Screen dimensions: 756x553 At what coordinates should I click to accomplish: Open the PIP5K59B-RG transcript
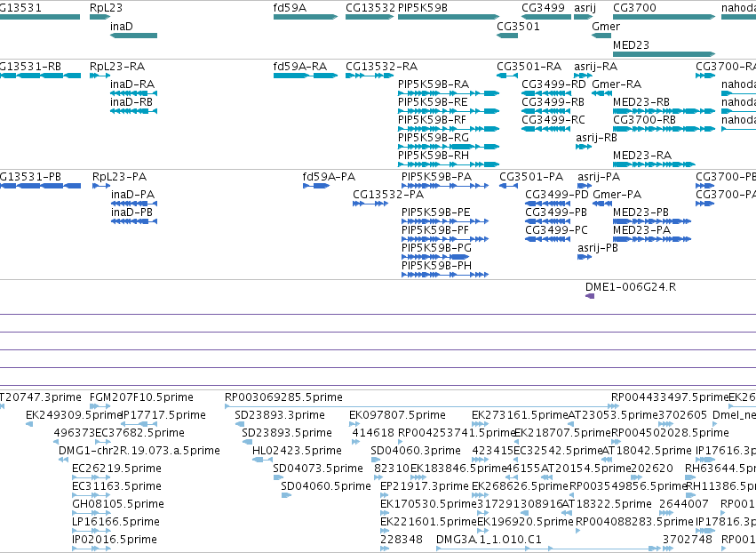click(449, 147)
